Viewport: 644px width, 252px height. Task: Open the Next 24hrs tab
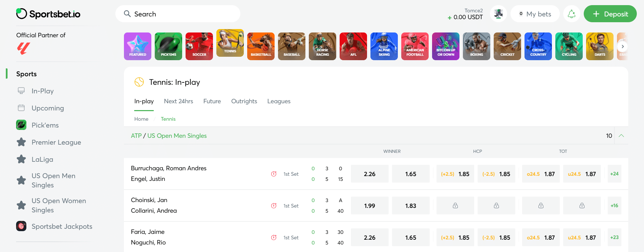point(178,101)
